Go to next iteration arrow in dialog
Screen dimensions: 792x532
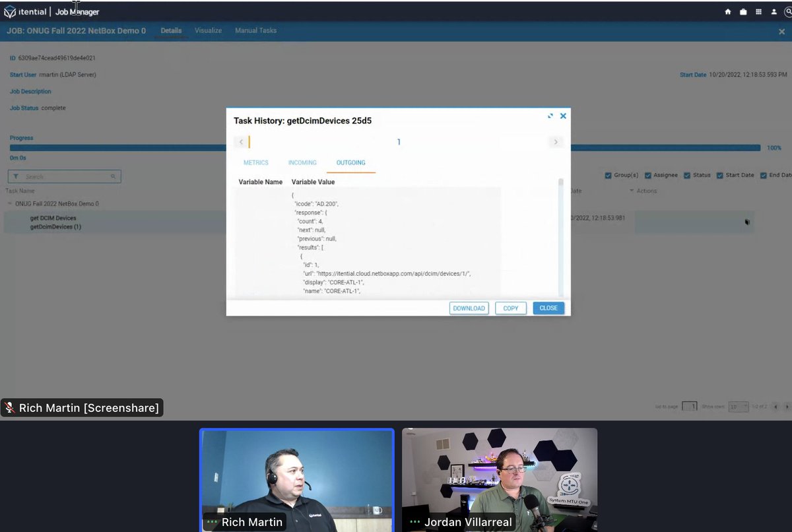[556, 142]
